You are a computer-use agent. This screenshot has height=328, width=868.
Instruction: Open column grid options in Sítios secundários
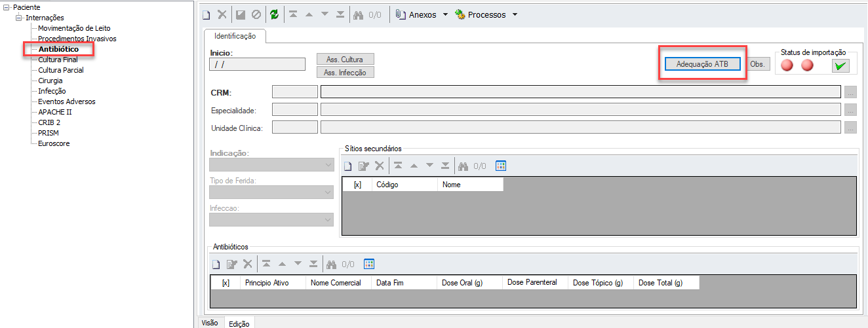[x=501, y=166]
